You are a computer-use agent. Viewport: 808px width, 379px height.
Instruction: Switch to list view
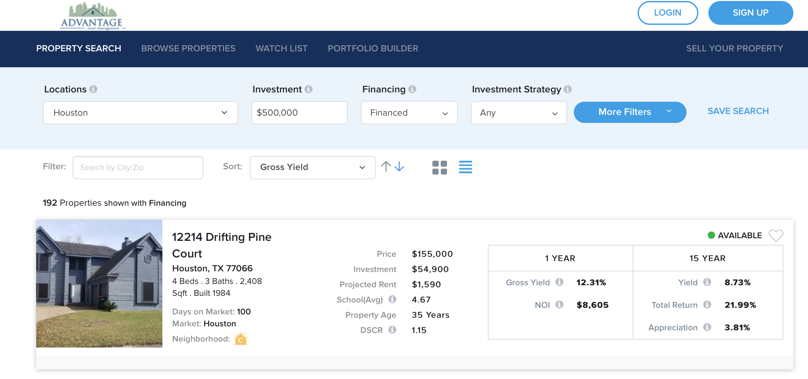[x=465, y=168]
